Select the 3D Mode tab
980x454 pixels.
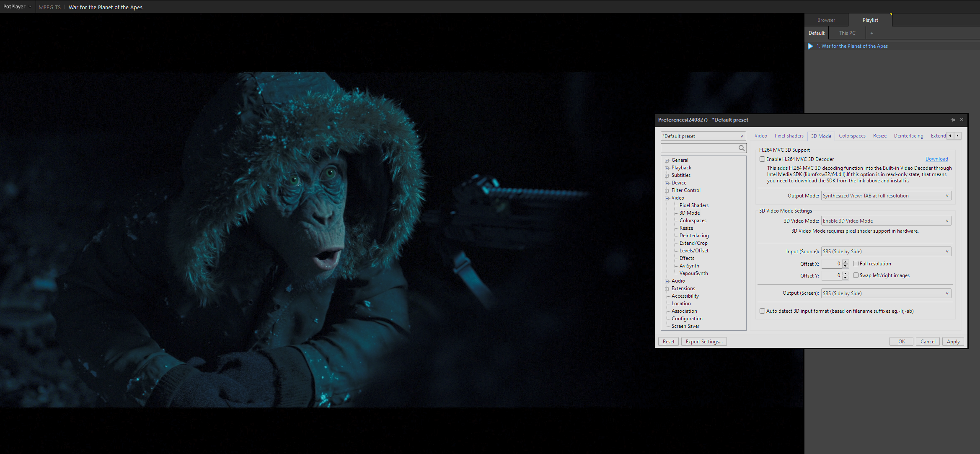[x=821, y=136]
